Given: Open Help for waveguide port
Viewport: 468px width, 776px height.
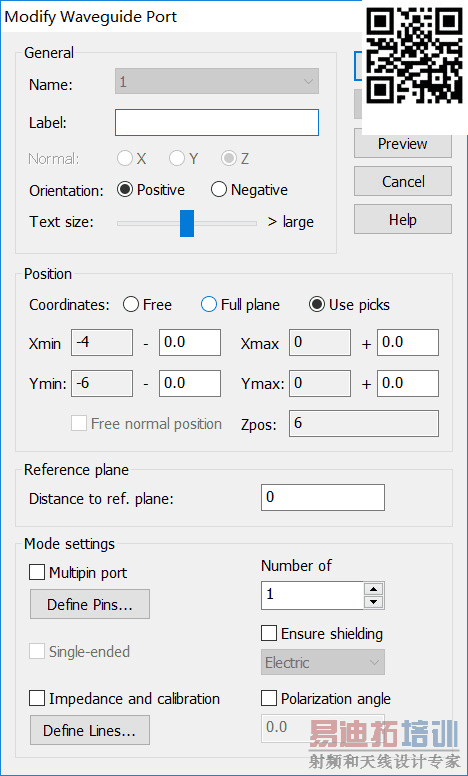Looking at the screenshot, I should tap(403, 219).
